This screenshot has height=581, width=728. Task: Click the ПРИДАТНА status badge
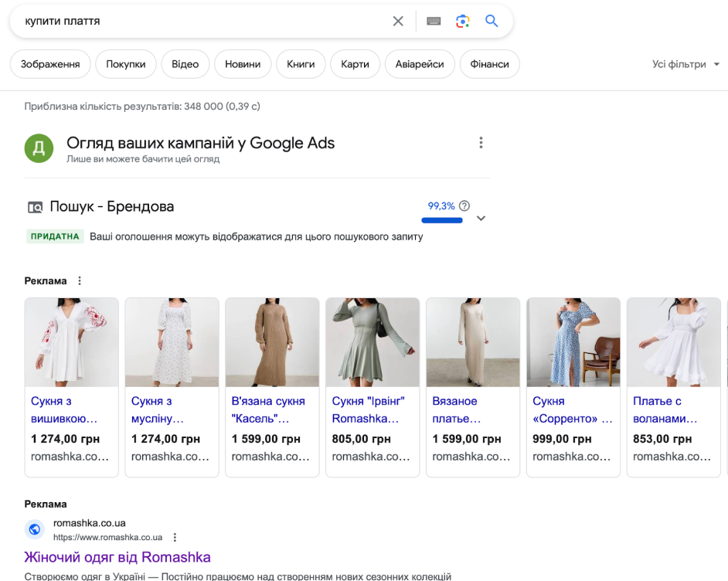[55, 236]
